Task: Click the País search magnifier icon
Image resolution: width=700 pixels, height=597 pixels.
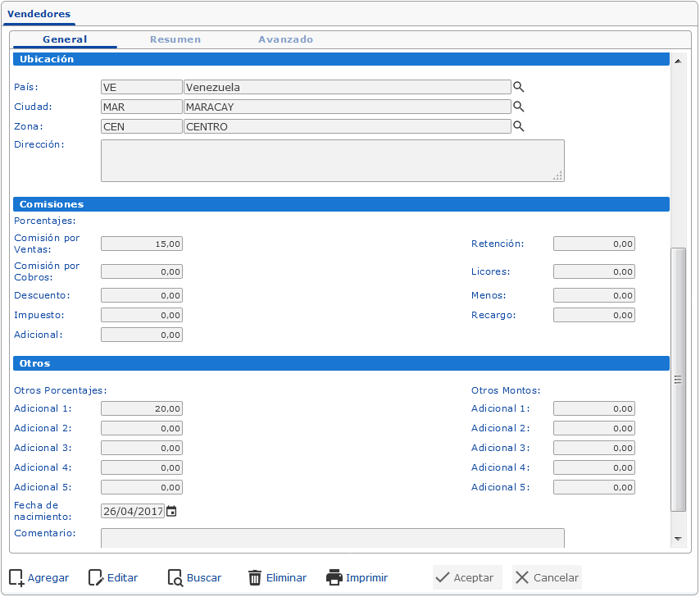Action: [518, 87]
